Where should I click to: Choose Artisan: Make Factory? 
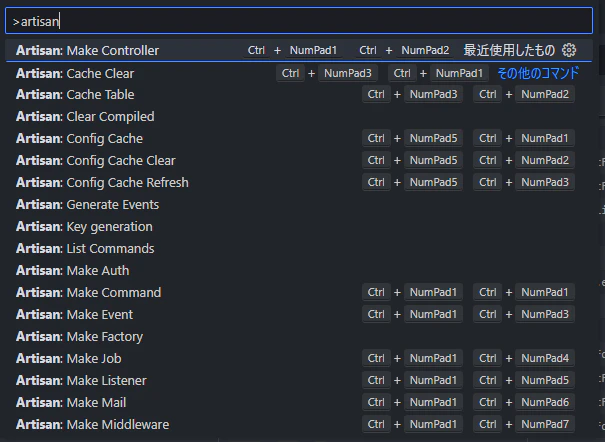pos(299,336)
